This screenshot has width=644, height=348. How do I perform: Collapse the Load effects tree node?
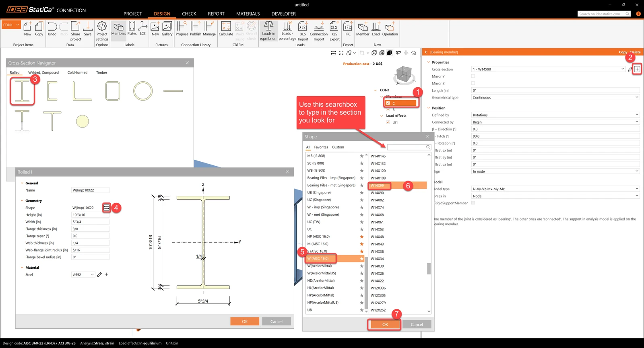point(382,116)
